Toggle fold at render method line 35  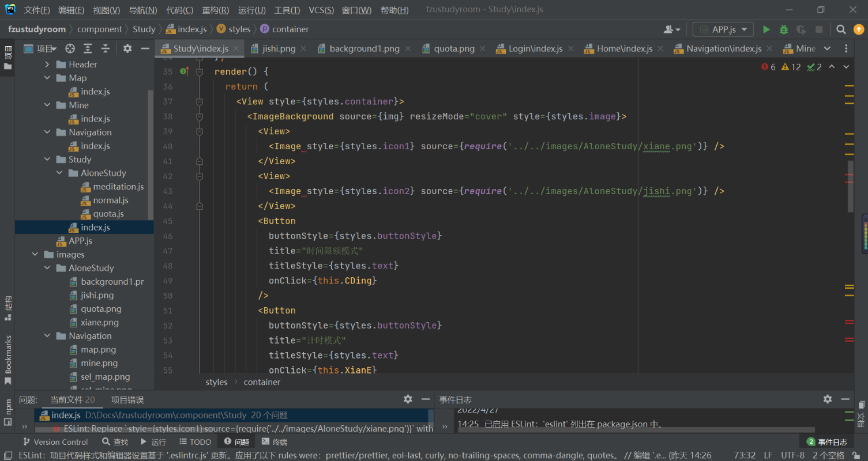point(200,71)
